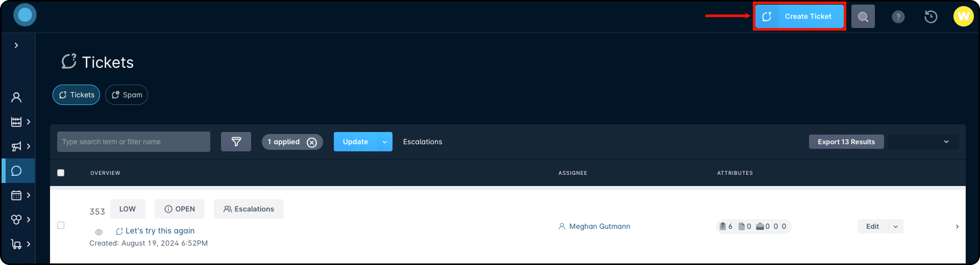The width and height of the screenshot is (980, 265).
Task: Expand ticket 353 row with right chevron
Action: (957, 226)
